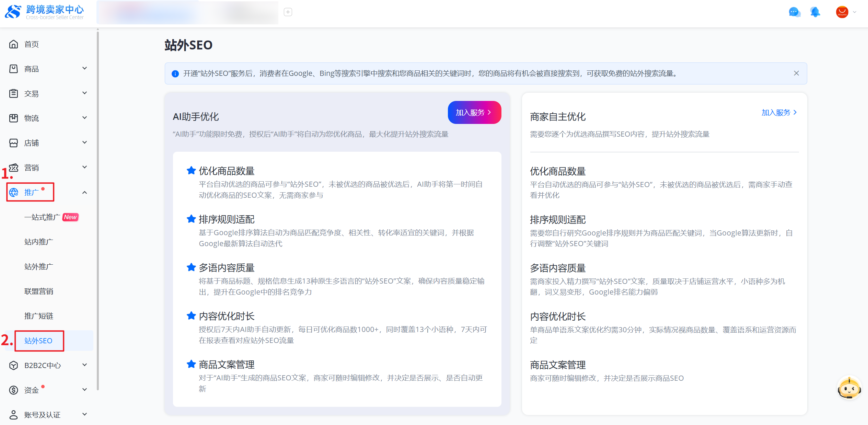Click 加入服务 link under 商家自主优化
868x425 pixels.
[x=779, y=113]
